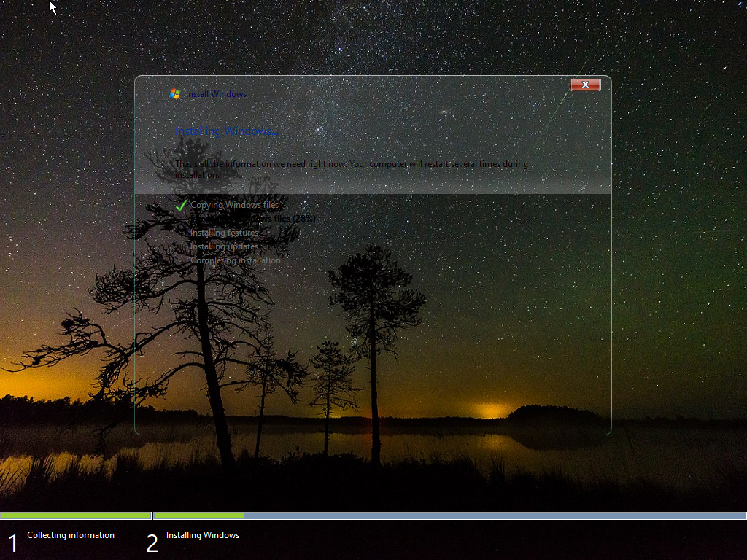Click the Windows flag logo icon
Viewport: 747px width, 560px height.
point(175,94)
